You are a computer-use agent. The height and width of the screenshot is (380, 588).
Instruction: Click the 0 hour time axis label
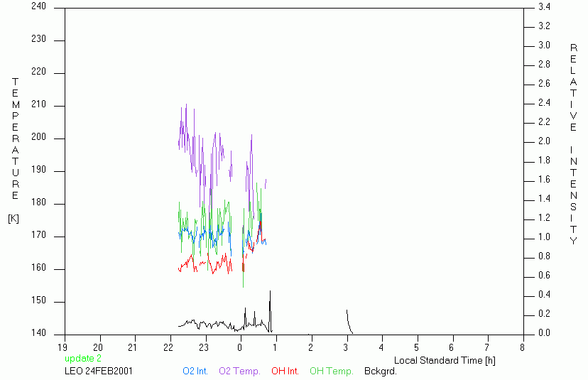(239, 347)
